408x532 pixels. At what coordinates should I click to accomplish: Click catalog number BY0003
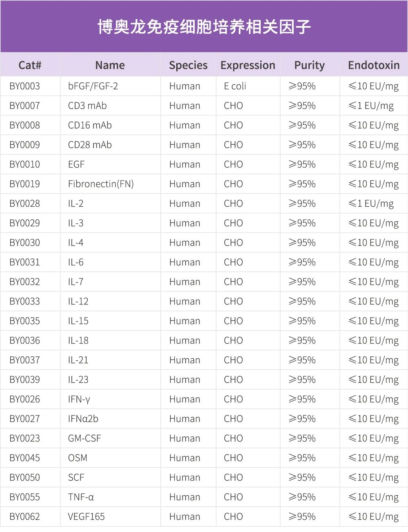[x=25, y=86]
